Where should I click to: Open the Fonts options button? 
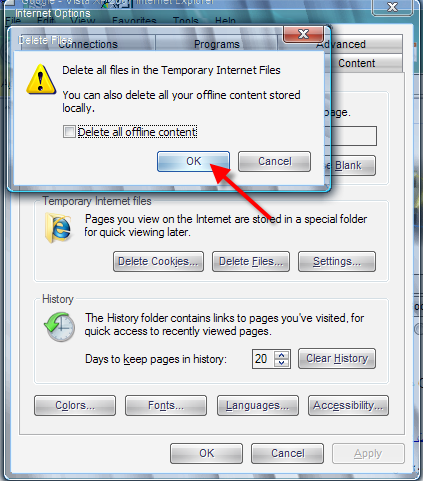point(166,406)
